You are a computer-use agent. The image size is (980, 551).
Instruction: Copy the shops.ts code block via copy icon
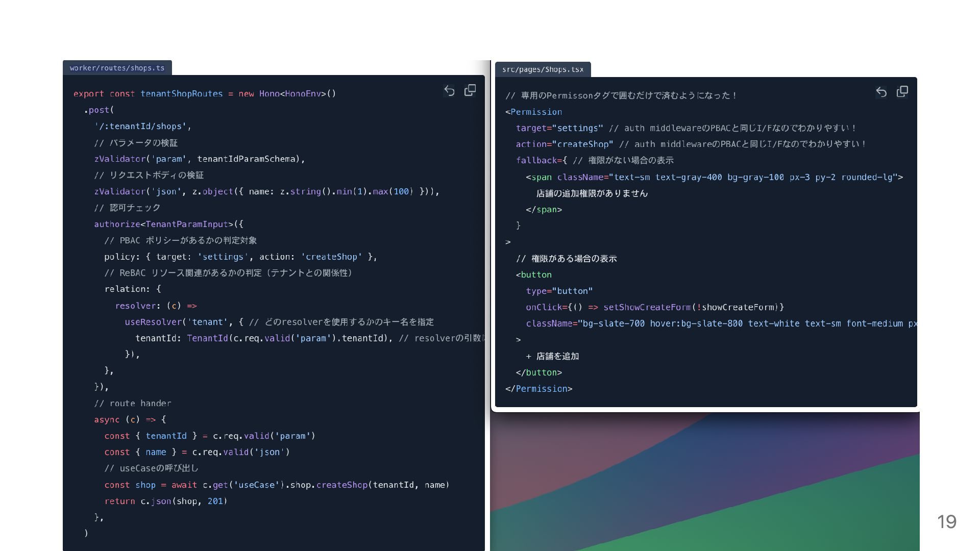point(470,90)
